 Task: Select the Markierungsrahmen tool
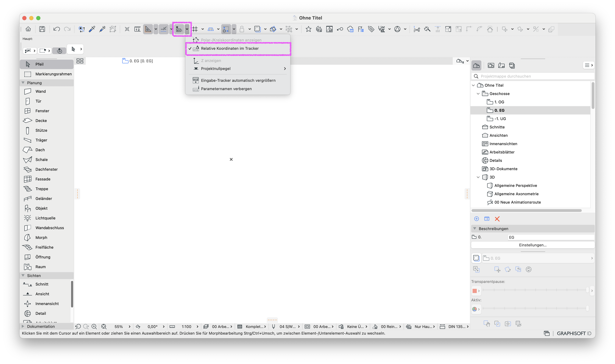(x=47, y=74)
